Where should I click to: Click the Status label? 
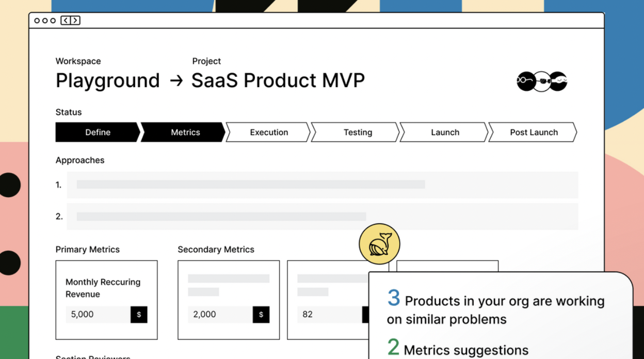pyautogui.click(x=69, y=112)
